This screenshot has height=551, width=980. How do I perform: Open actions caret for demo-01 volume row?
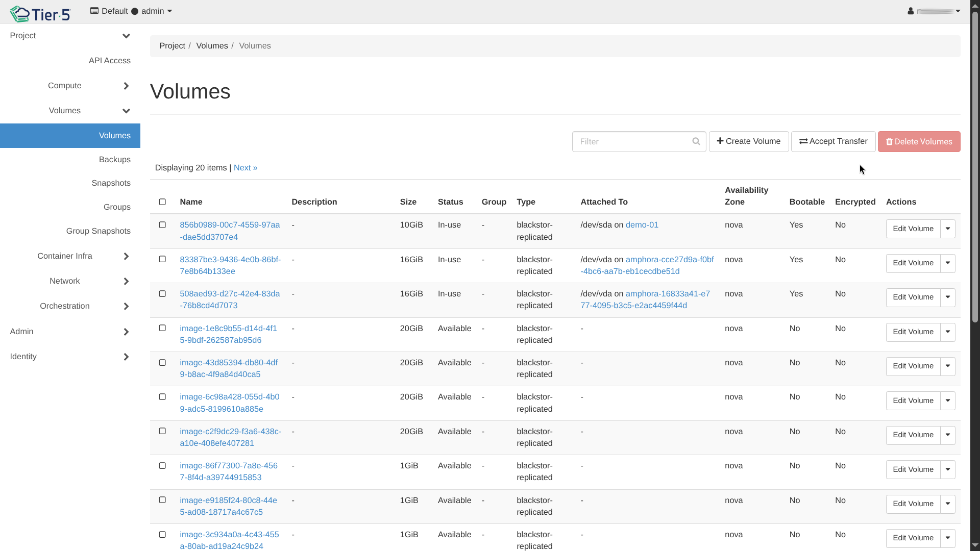click(x=948, y=229)
